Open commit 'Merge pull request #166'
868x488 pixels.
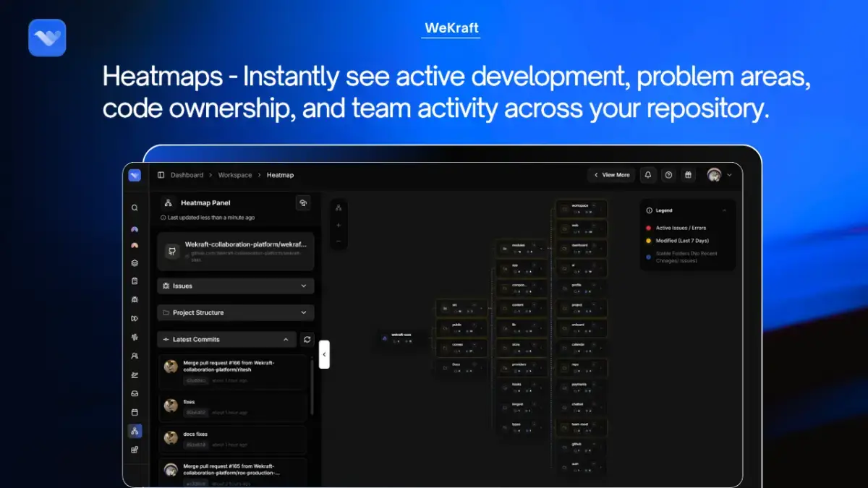pos(232,372)
